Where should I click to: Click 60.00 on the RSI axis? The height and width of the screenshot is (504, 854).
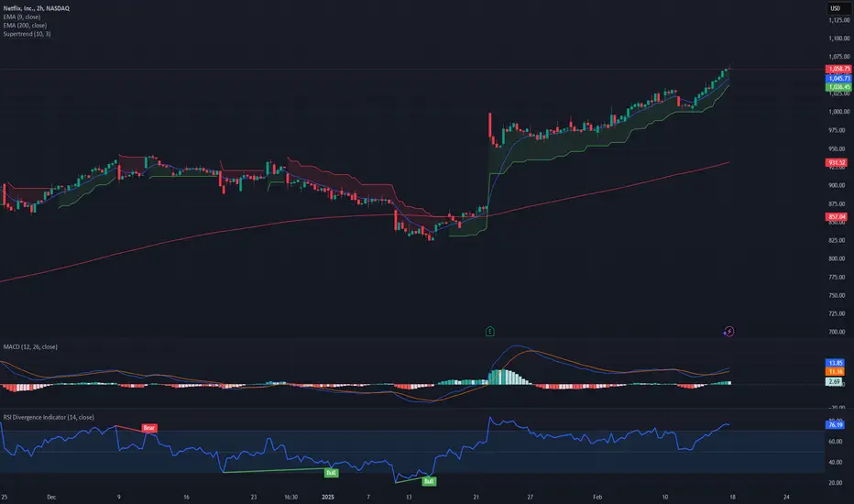tap(836, 442)
